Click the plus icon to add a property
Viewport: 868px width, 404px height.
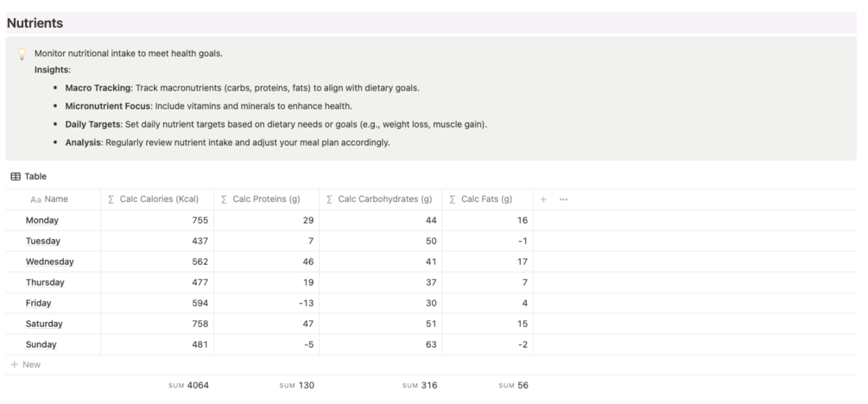[543, 199]
